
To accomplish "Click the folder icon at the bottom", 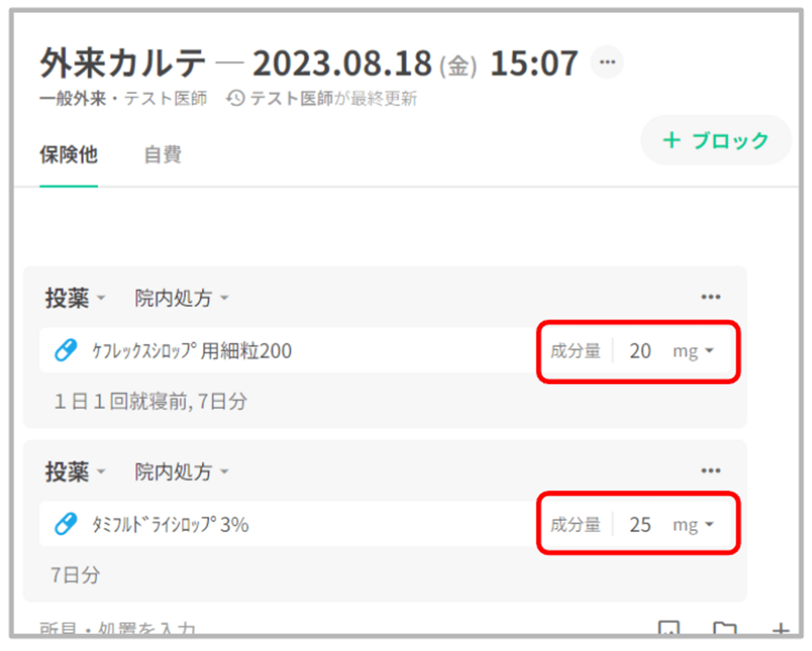I will click(724, 628).
